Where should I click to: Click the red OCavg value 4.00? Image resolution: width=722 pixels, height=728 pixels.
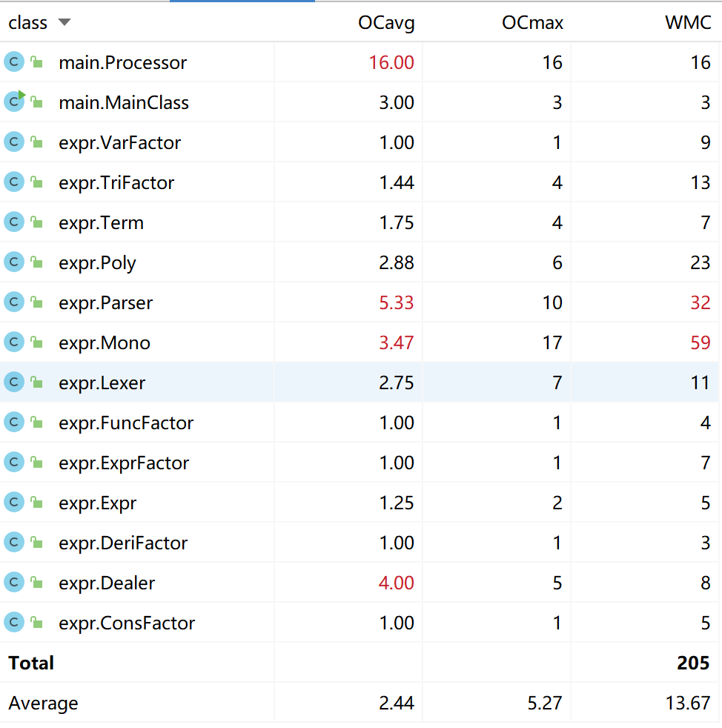396,583
